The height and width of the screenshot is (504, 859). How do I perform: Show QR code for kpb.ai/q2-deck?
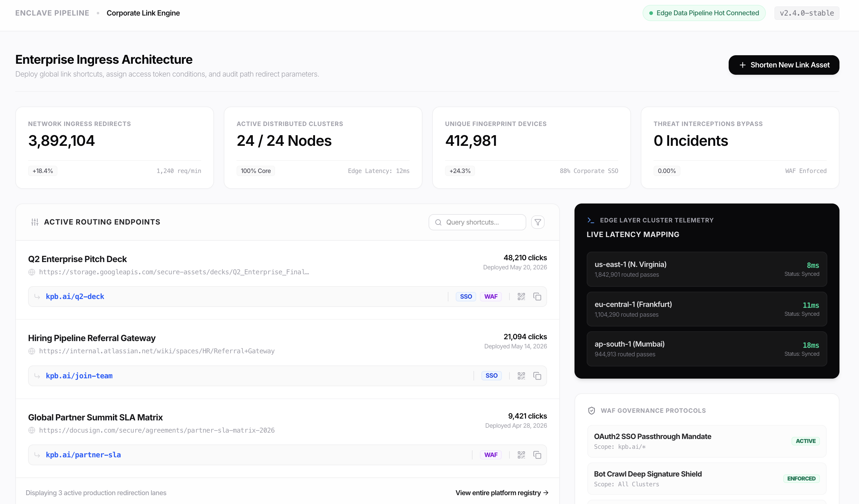click(521, 297)
